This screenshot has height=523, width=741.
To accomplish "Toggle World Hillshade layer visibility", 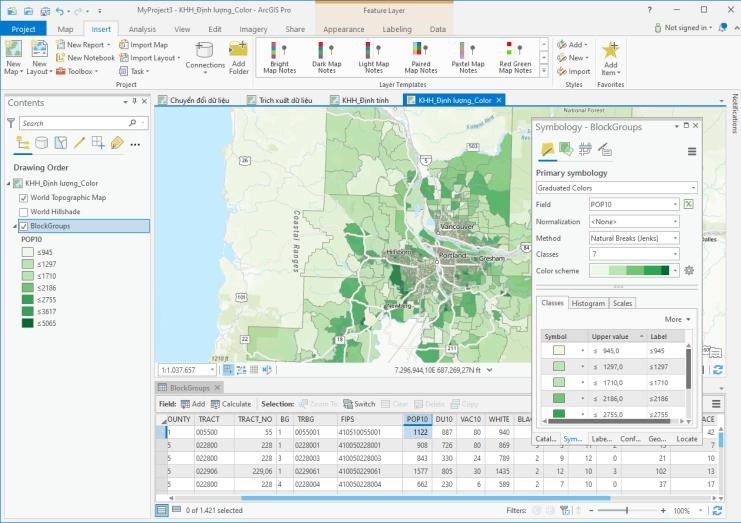I will coord(23,212).
